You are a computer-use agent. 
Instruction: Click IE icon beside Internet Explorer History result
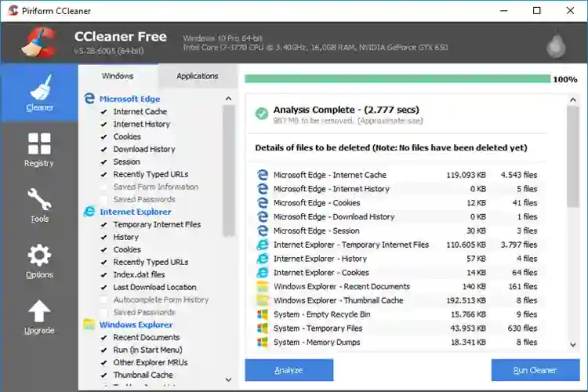pyautogui.click(x=263, y=259)
